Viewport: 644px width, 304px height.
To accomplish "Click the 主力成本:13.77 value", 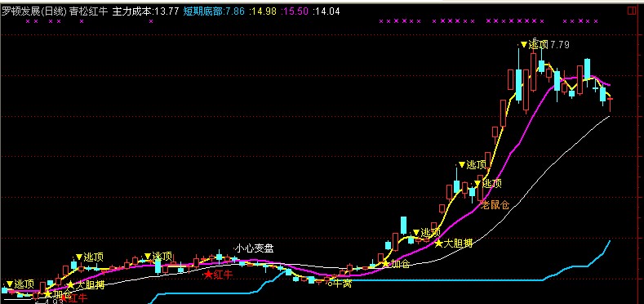I will pos(145,11).
